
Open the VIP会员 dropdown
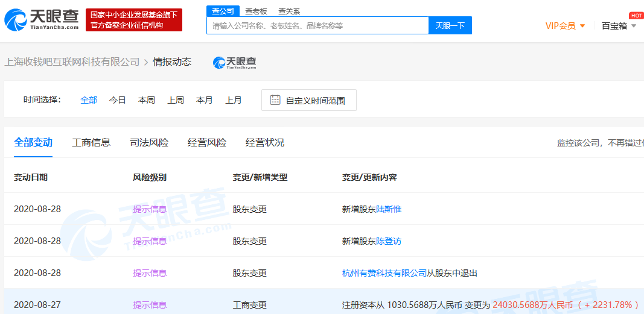pos(565,26)
